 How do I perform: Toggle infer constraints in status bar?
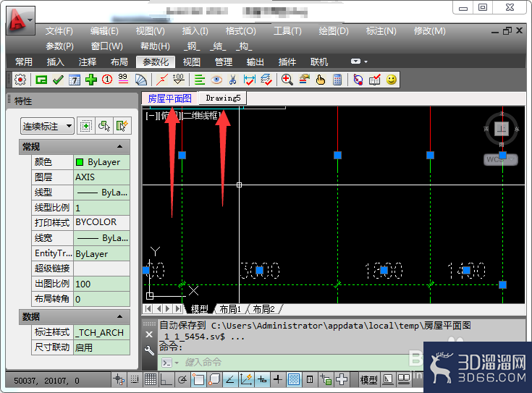pos(119,379)
